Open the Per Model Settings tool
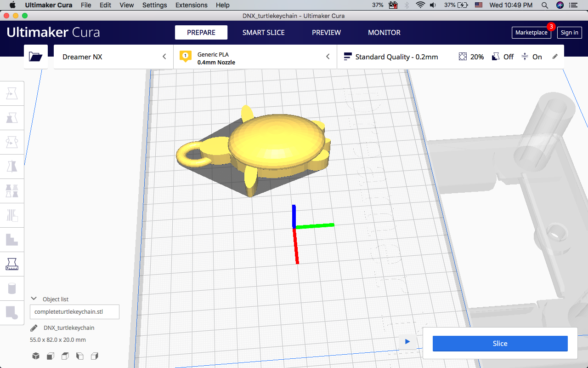The height and width of the screenshot is (368, 588). [12, 190]
